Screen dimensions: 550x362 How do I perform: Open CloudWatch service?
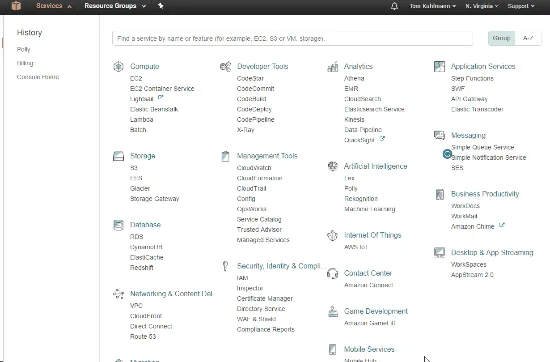pyautogui.click(x=254, y=168)
